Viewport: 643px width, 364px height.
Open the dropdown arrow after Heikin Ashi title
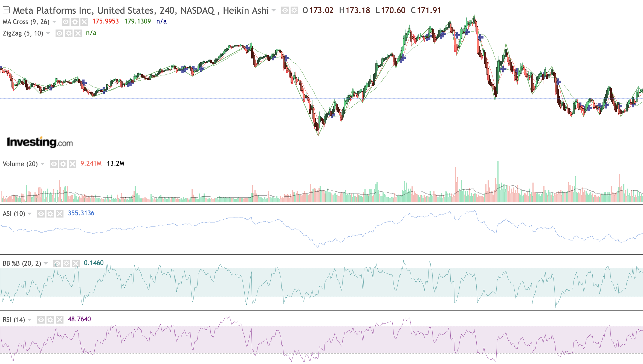[x=274, y=11]
